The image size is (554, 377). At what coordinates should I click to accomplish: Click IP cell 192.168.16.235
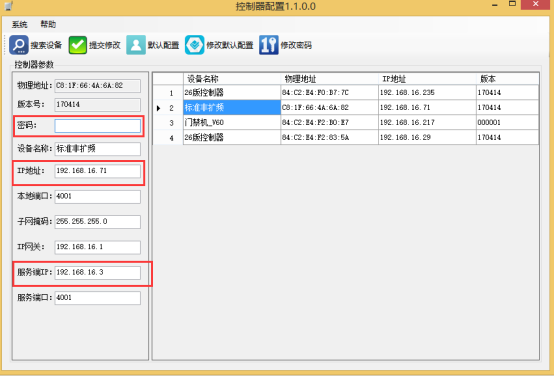coord(427,93)
